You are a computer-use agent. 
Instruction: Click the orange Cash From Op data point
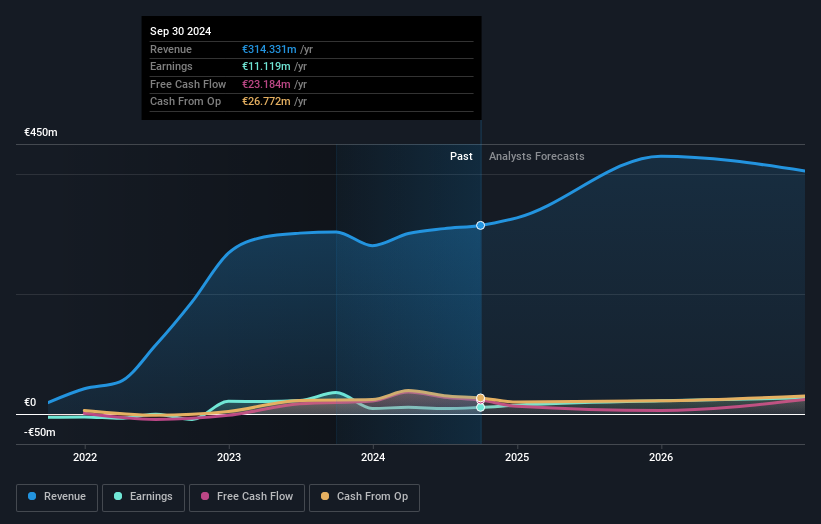(x=481, y=398)
